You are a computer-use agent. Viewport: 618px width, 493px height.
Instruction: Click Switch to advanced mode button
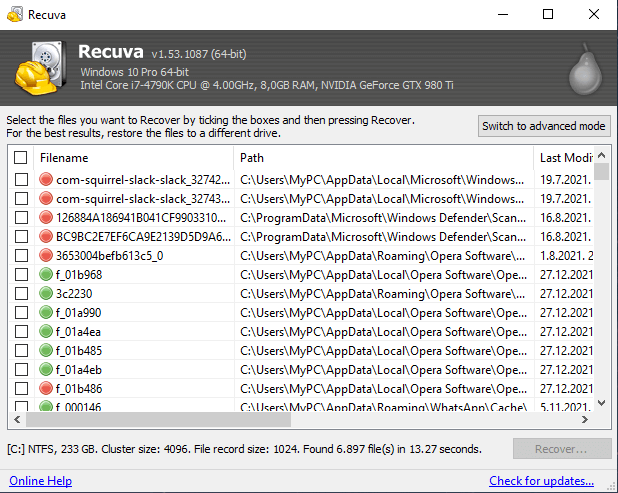(x=544, y=126)
